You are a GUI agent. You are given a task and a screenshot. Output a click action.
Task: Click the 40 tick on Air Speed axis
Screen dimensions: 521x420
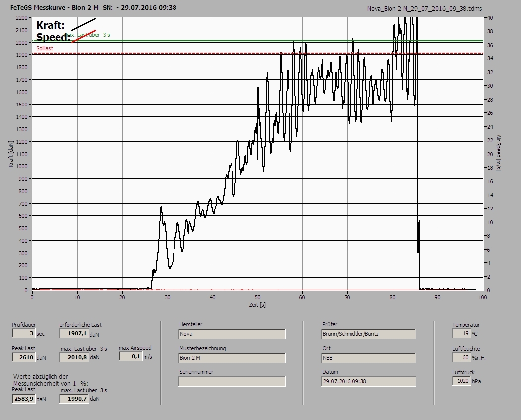pyautogui.click(x=490, y=18)
